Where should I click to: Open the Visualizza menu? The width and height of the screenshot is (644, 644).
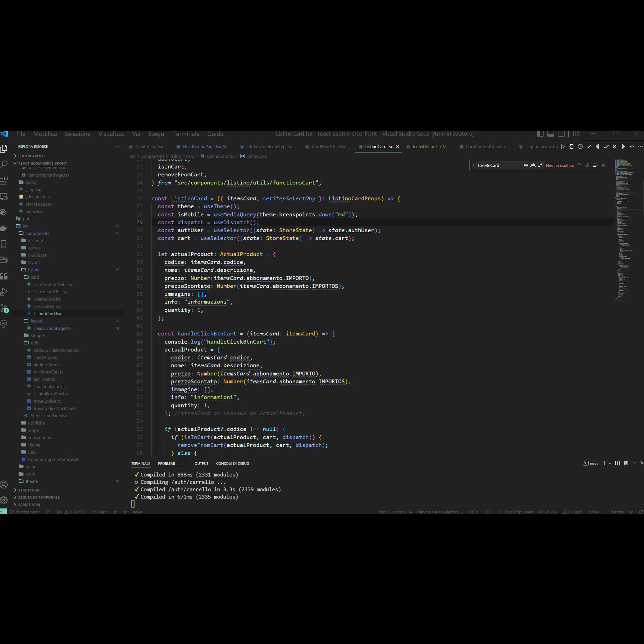tap(111, 134)
